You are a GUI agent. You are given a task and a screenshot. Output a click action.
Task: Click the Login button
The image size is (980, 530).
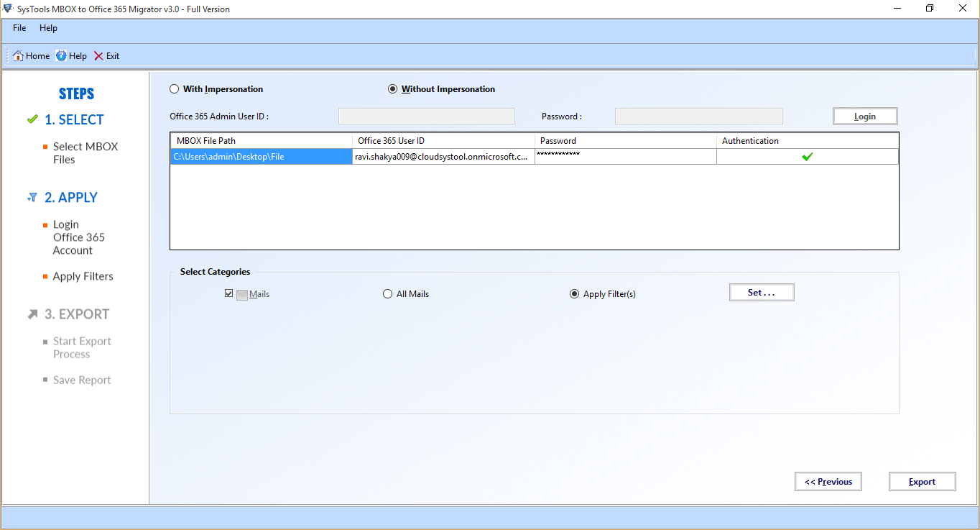pyautogui.click(x=865, y=116)
